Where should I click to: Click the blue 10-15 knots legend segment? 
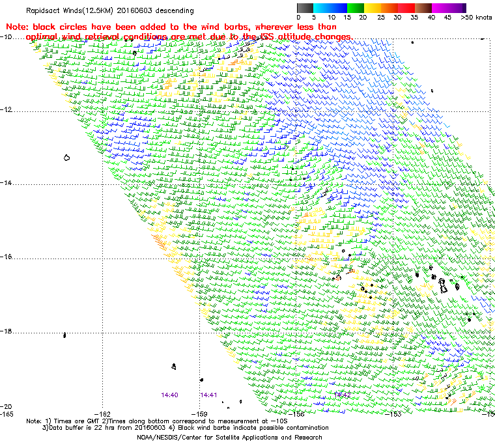click(339, 8)
